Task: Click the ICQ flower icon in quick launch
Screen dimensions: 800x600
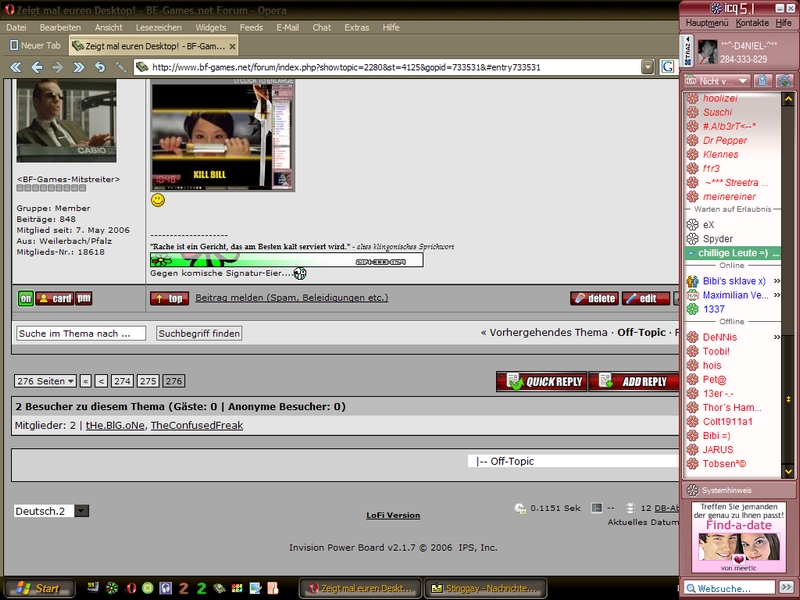Action: click(x=112, y=588)
